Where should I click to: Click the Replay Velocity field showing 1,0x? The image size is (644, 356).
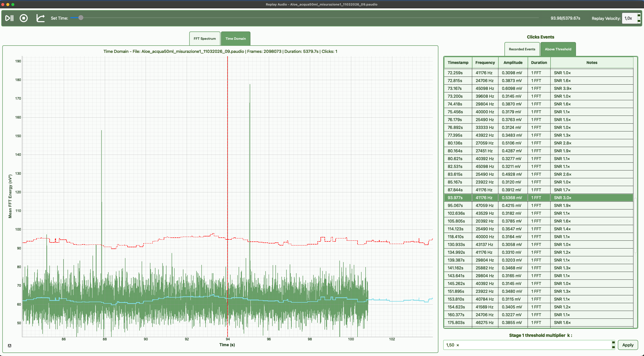[x=629, y=18]
